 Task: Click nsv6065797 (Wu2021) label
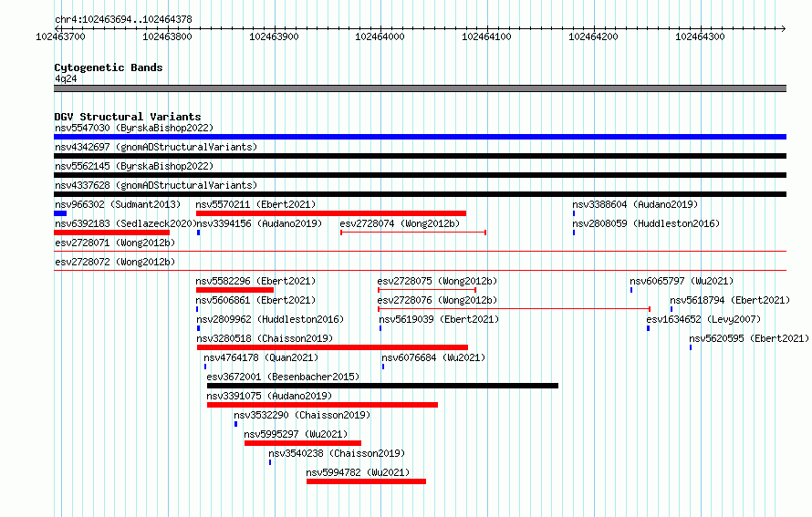tap(682, 281)
